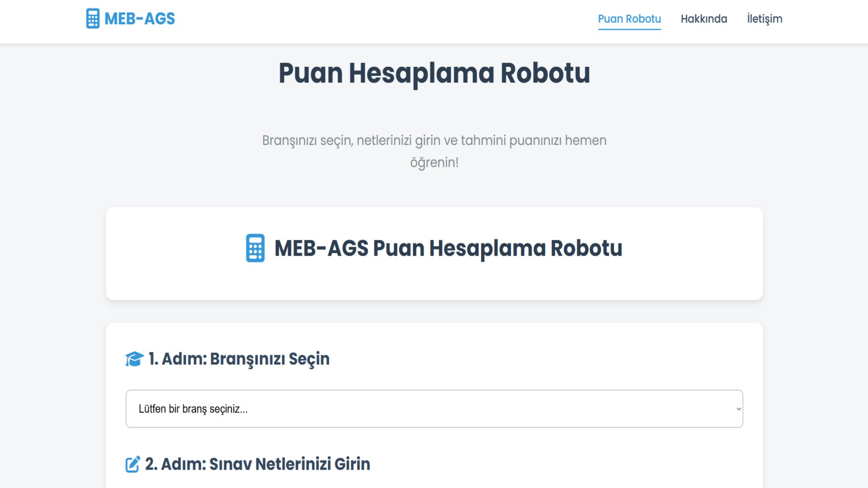The height and width of the screenshot is (488, 868).
Task: Click the calculator icon in the MEB-AGS logo
Action: (x=93, y=19)
